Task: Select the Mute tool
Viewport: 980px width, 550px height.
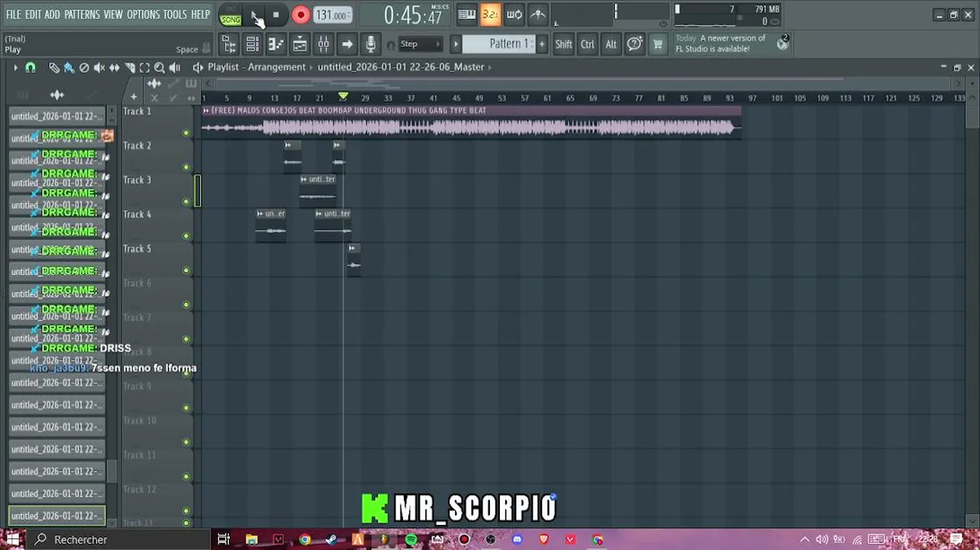Action: 99,67
